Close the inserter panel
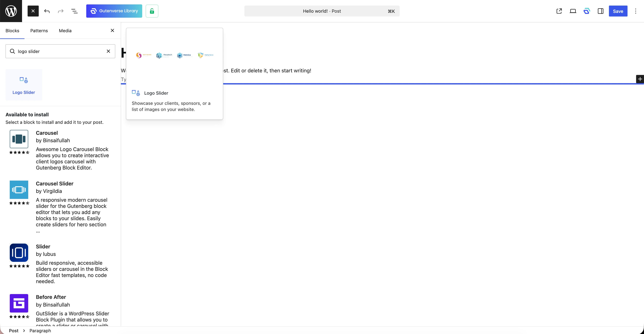Viewport: 644px width, 334px height. (x=113, y=30)
